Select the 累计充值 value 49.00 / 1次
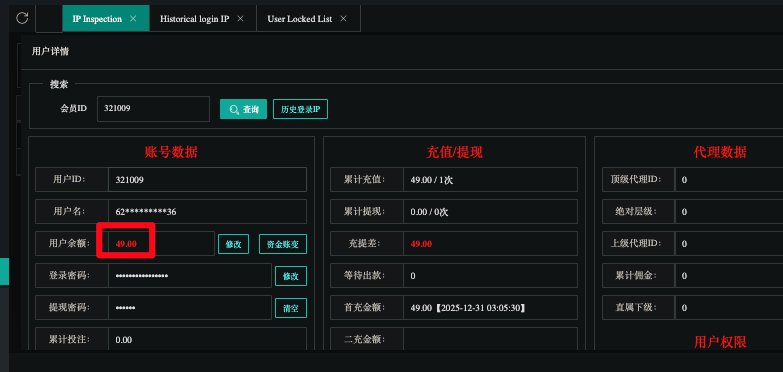783x372 pixels. click(431, 180)
